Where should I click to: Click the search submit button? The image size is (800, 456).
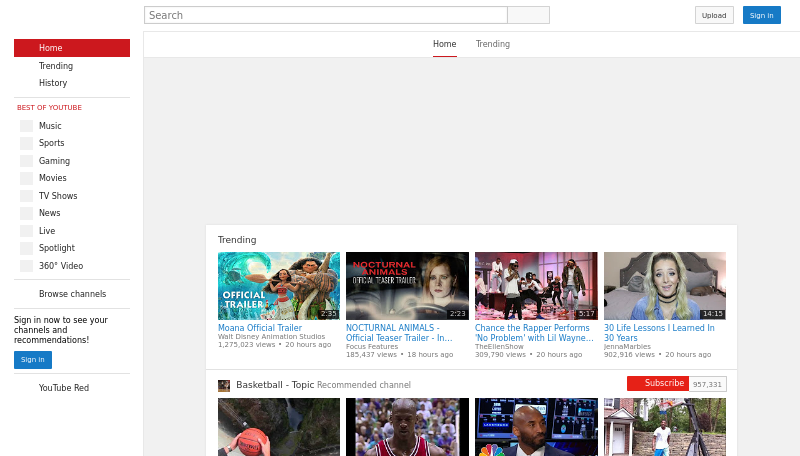pyautogui.click(x=529, y=15)
